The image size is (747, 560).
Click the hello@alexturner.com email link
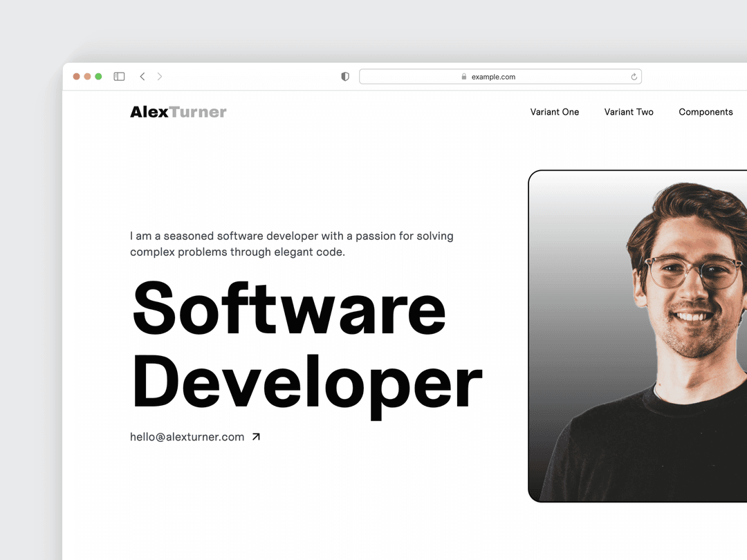[x=185, y=436]
